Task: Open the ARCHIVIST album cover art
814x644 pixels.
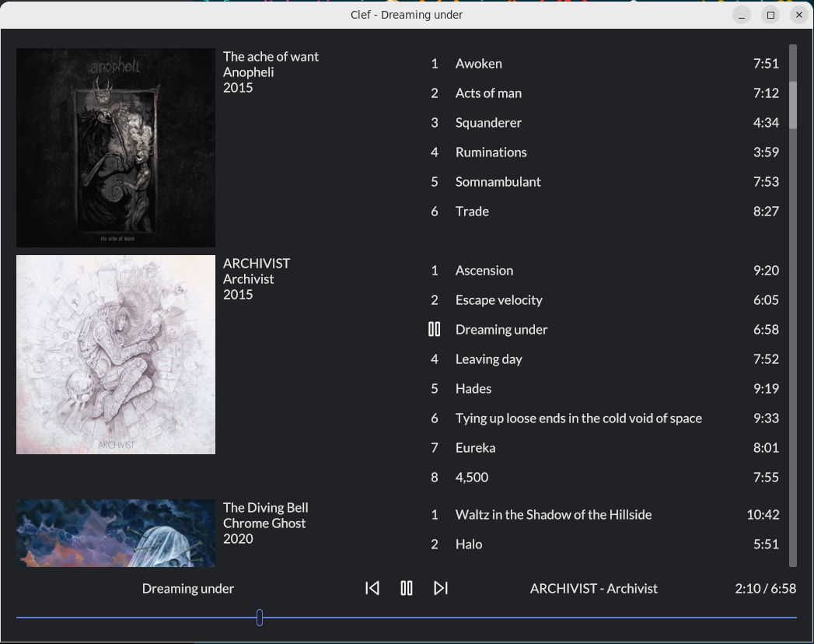Action: pyautogui.click(x=116, y=355)
